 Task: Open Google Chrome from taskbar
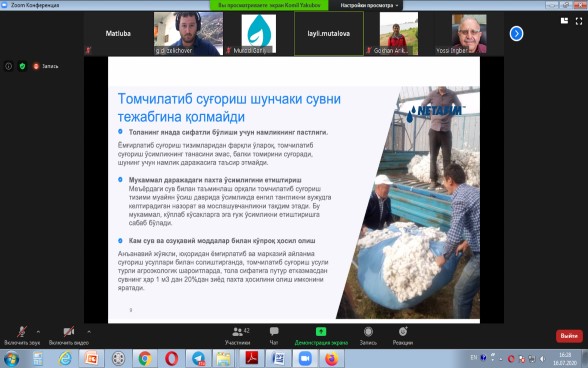(145, 359)
